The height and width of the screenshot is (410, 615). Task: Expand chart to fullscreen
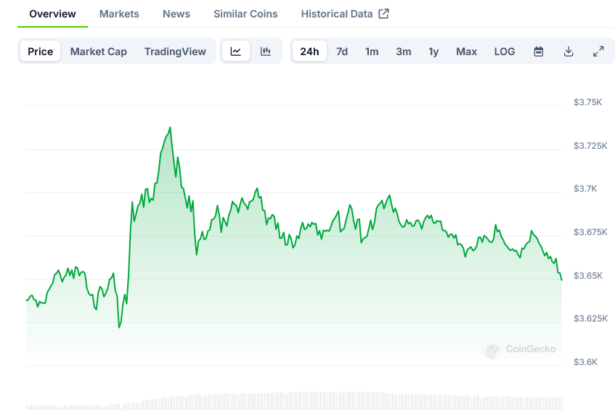click(598, 51)
